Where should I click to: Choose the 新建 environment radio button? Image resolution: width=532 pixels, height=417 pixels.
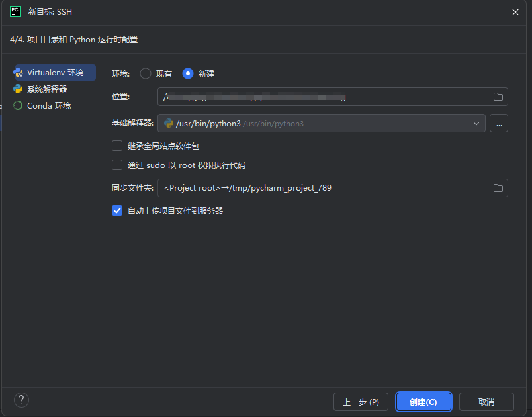pyautogui.click(x=188, y=73)
